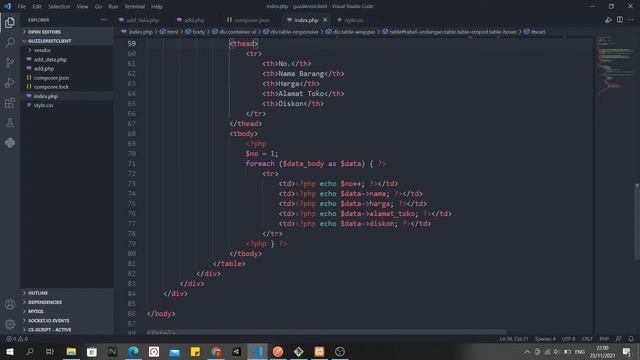Open the Extensions view
The width and height of the screenshot is (640, 360).
[10, 102]
